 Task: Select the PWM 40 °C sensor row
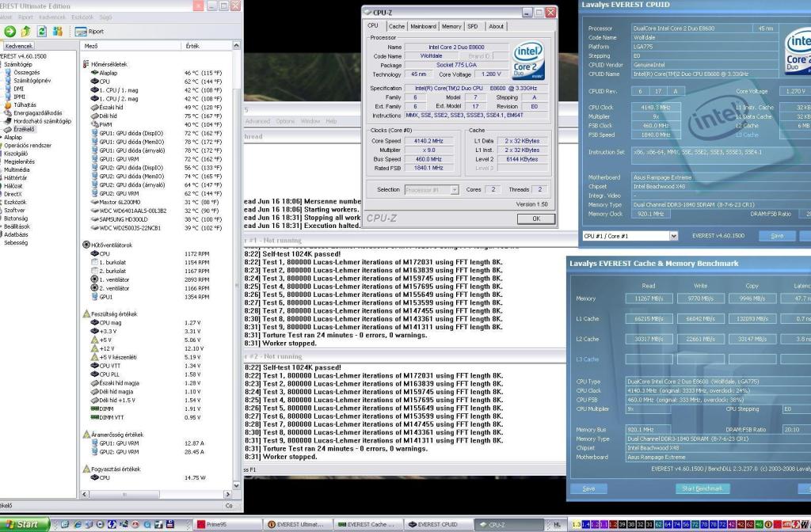coord(156,124)
